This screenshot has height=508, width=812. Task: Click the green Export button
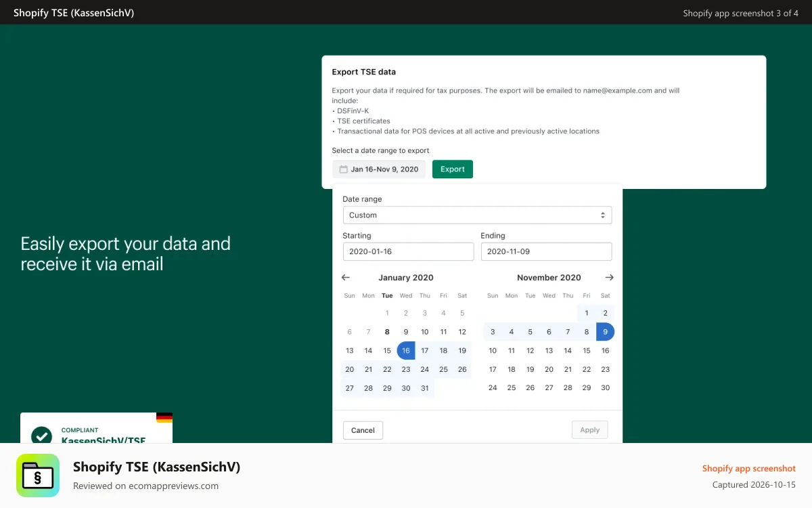[453, 169]
